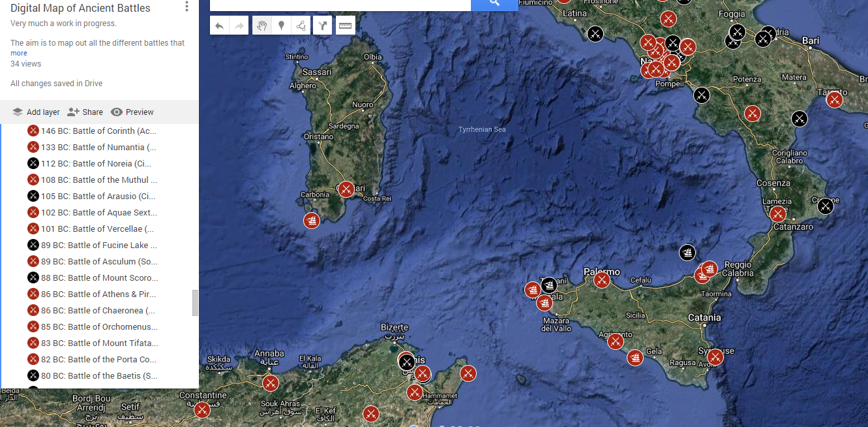The width and height of the screenshot is (868, 427).
Task: Click the Add layer icon
Action: [x=17, y=112]
